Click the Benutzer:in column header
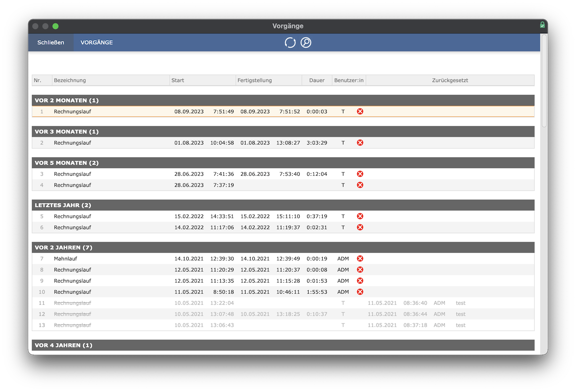 coord(349,81)
